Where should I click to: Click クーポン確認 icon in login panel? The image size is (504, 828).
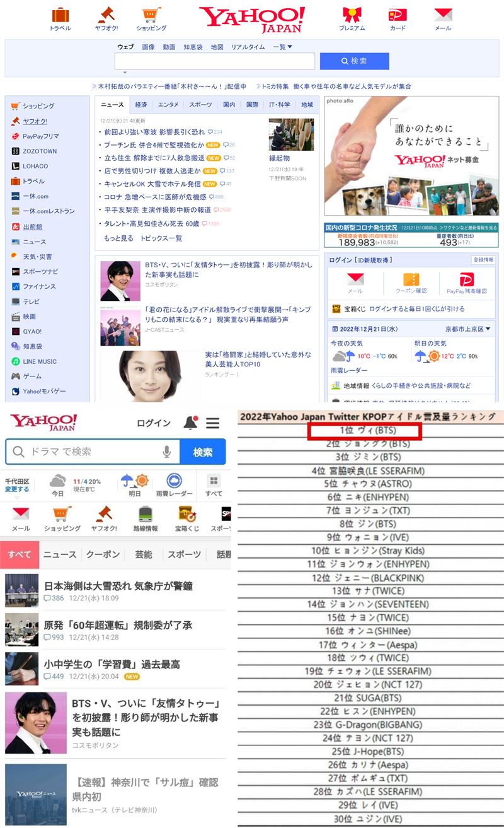tap(411, 280)
